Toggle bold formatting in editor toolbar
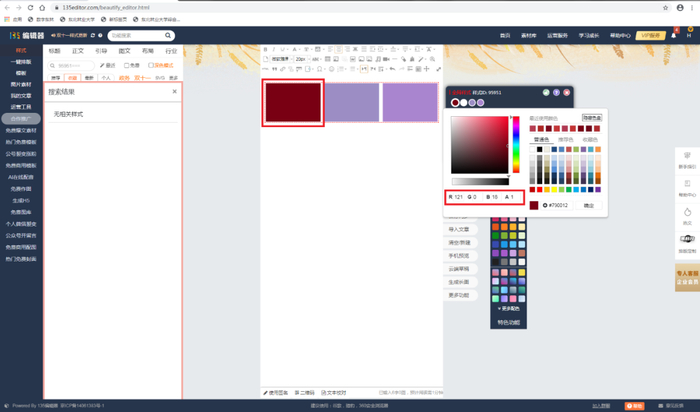Image resolution: width=700 pixels, height=412 pixels. pyautogui.click(x=265, y=49)
